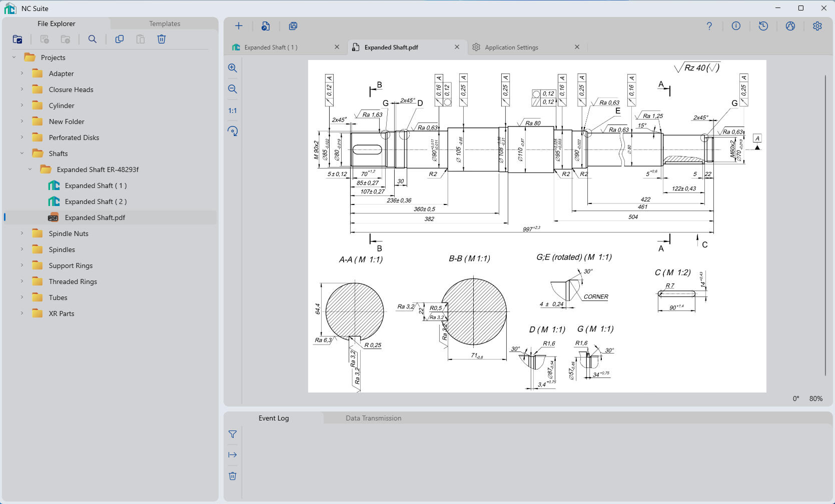Image resolution: width=835 pixels, height=504 pixels.
Task: Click the zoom out magnifier icon
Action: (x=233, y=89)
